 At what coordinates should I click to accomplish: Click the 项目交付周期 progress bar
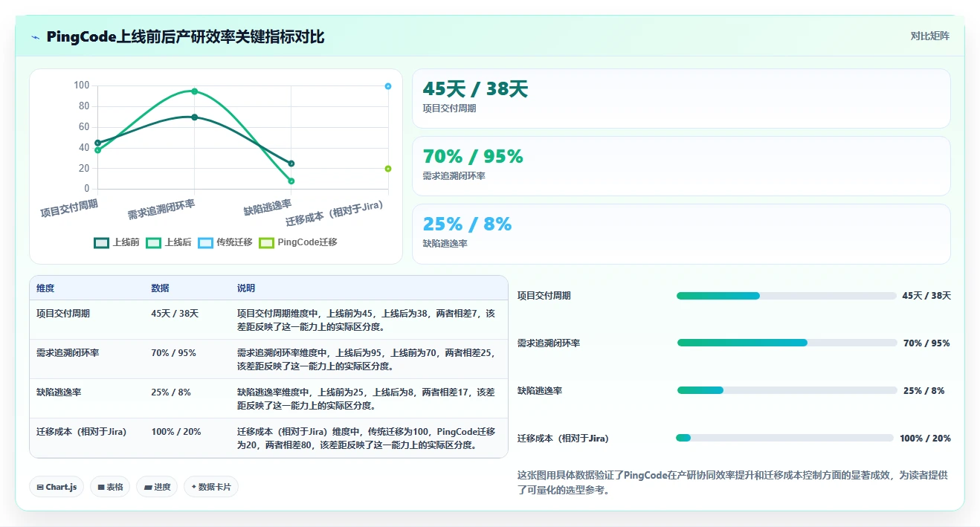pyautogui.click(x=786, y=296)
